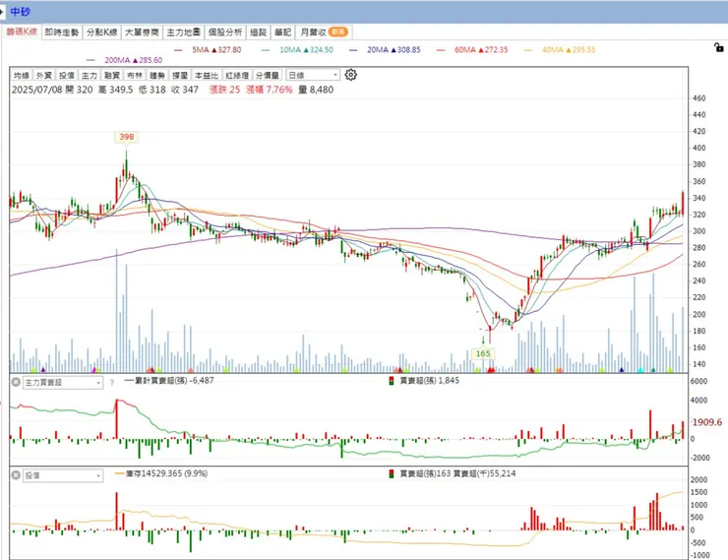Click the 庫存14529.365 (9.9%) legend

click(161, 473)
